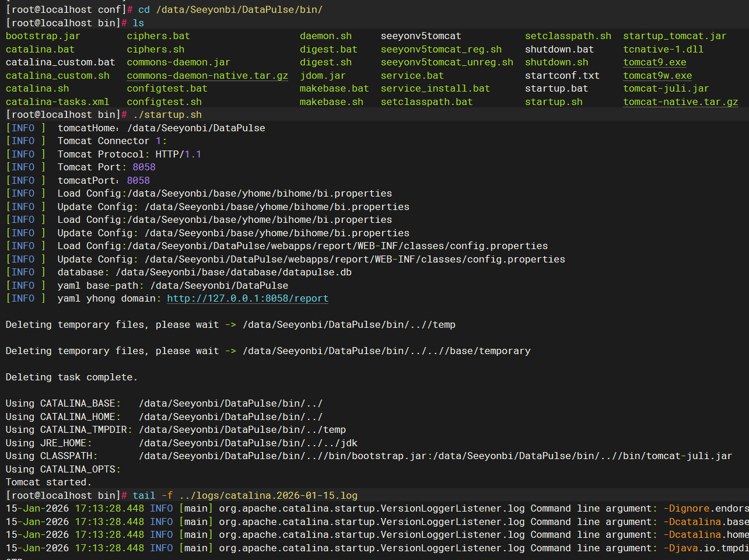Click the tail -f catalina log command
The height and width of the screenshot is (560, 749).
pos(245,496)
